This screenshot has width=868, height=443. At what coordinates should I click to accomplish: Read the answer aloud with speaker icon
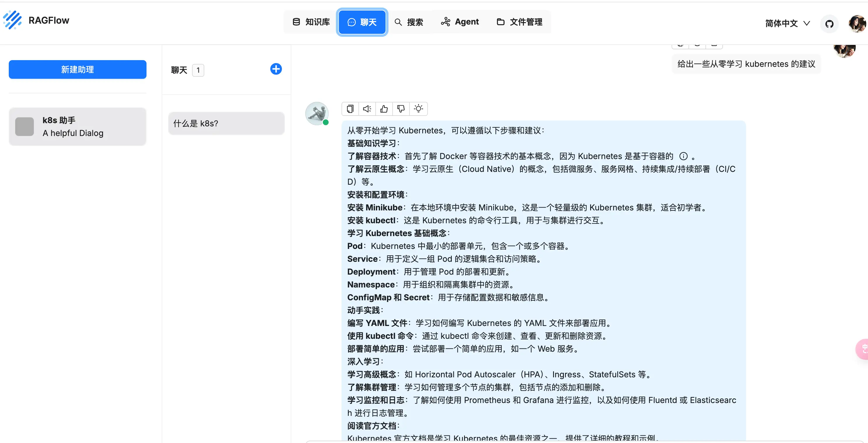367,109
